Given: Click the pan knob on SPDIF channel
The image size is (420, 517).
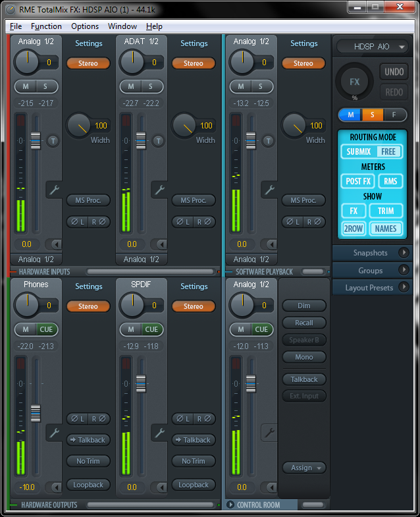Looking at the screenshot, I should [132, 305].
